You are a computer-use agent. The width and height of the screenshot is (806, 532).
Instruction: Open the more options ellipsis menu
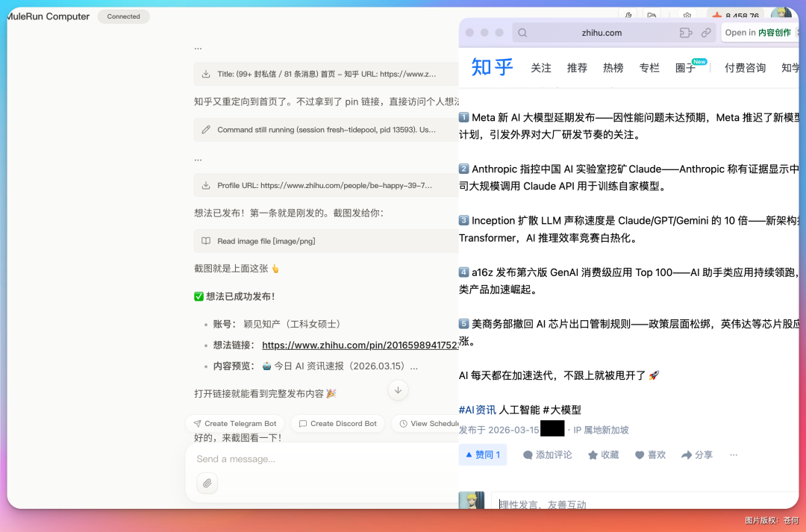click(732, 454)
